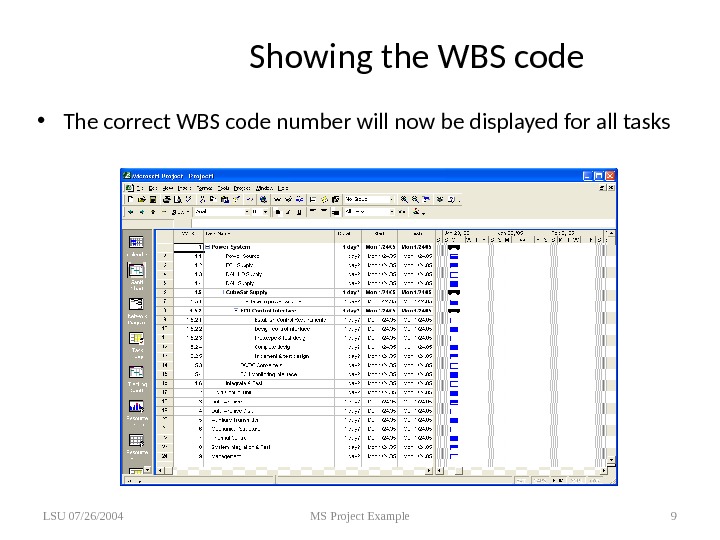Click the WBS cell of the Power System row
The width and height of the screenshot is (720, 540).
point(189,247)
